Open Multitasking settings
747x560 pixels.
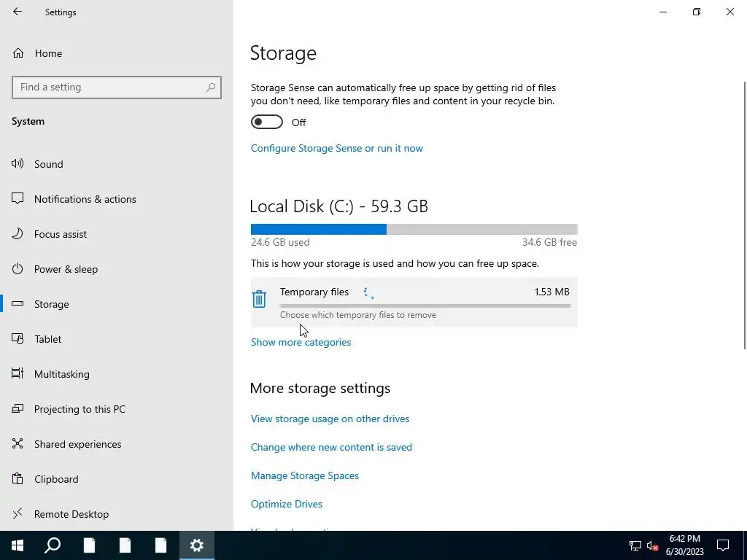(62, 374)
